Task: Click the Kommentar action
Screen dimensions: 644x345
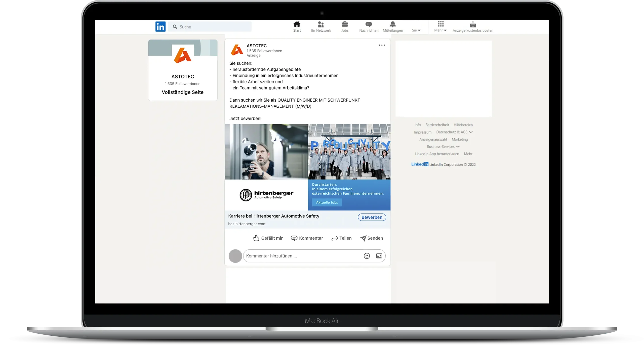Action: (307, 238)
